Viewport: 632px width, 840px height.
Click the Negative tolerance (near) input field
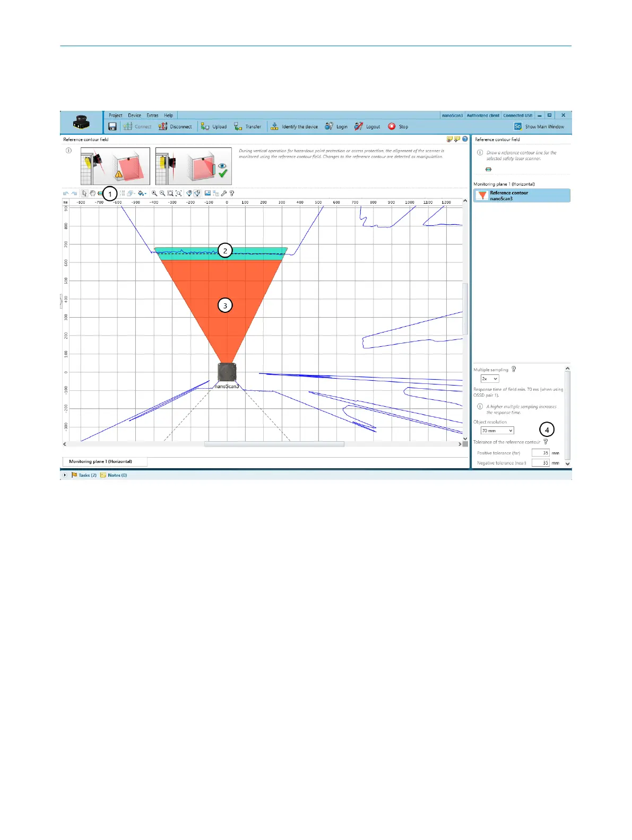pos(541,463)
